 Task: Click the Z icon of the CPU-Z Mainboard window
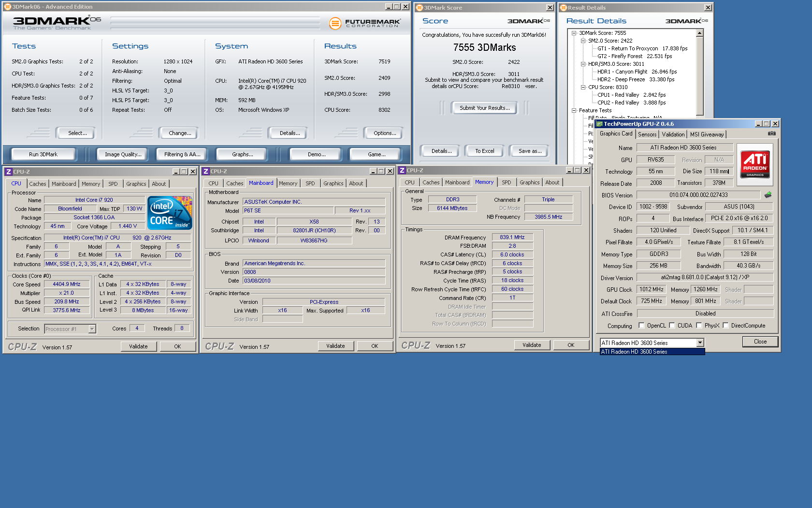tap(205, 171)
